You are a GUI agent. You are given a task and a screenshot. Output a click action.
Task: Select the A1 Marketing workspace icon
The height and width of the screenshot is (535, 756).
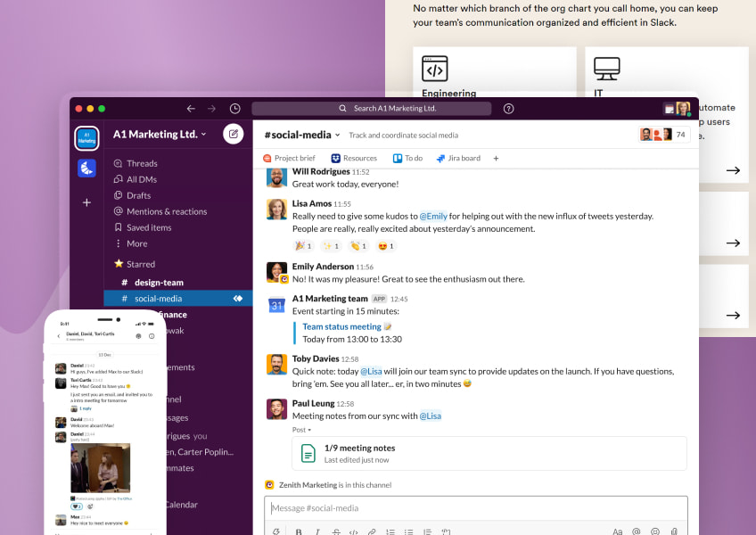pos(86,138)
